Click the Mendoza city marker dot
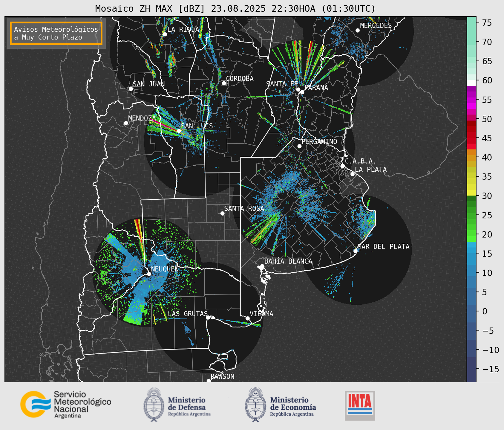 [126, 123]
